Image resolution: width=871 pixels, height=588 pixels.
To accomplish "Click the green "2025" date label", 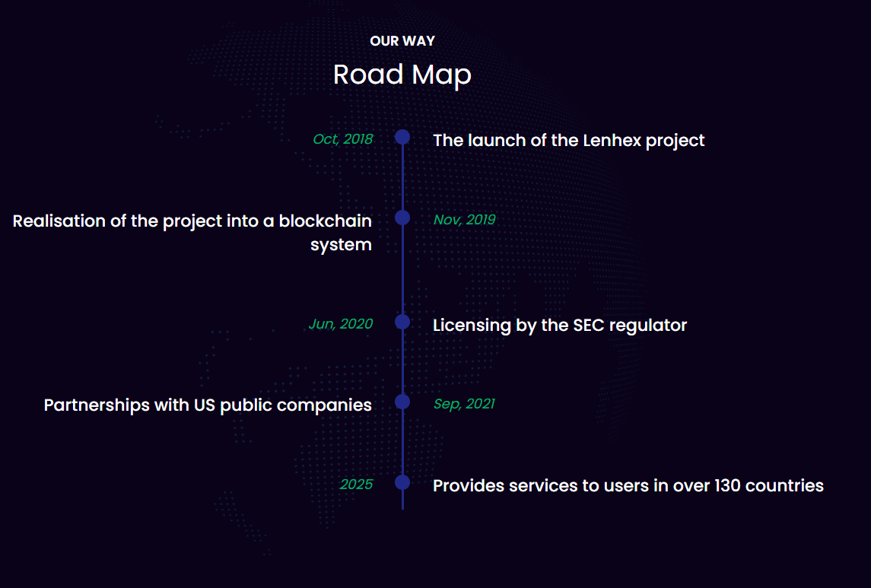I will (356, 485).
